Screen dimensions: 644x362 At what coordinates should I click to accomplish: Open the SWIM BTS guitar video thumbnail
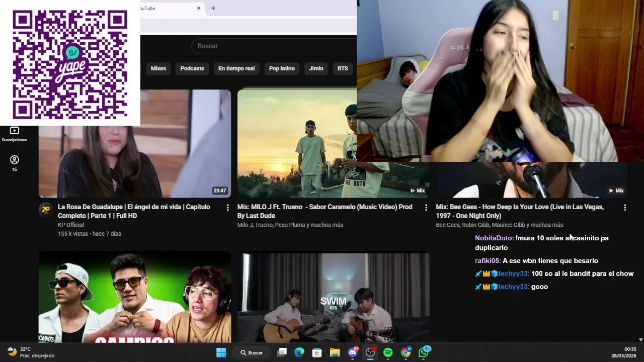334,298
